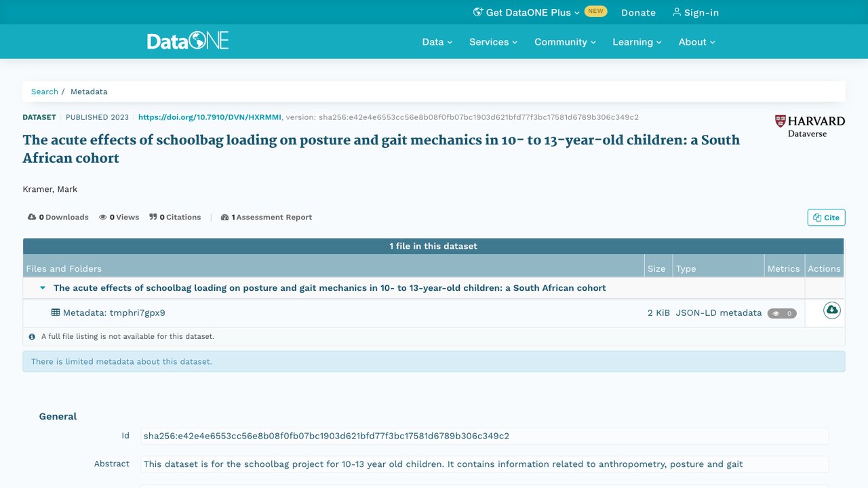The image size is (868, 488).
Task: Click the 2 KiB size value
Action: coord(658,313)
